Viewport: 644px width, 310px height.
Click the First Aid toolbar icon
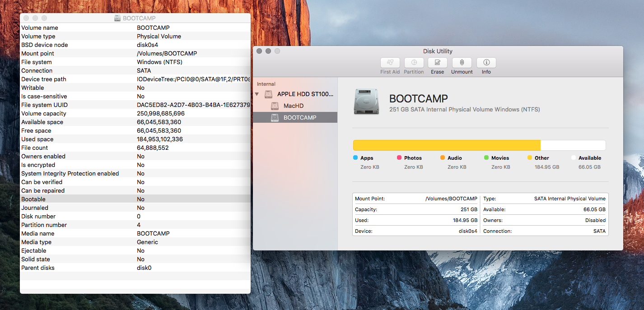[x=390, y=63]
